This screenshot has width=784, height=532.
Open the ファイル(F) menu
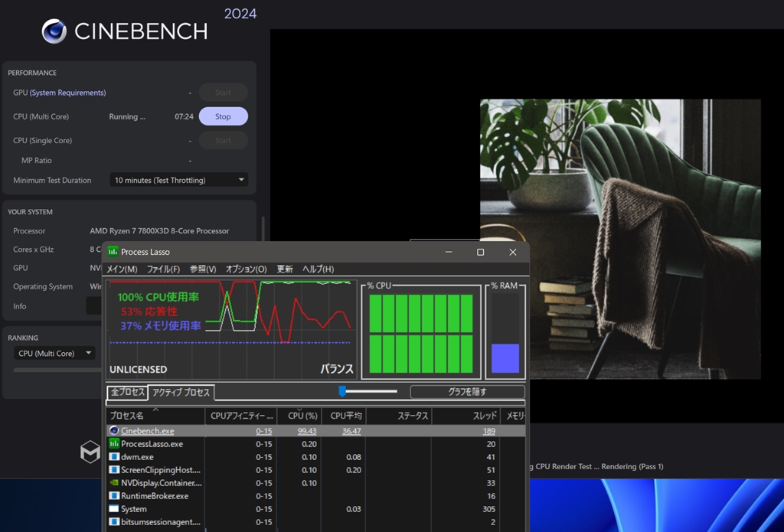click(163, 269)
